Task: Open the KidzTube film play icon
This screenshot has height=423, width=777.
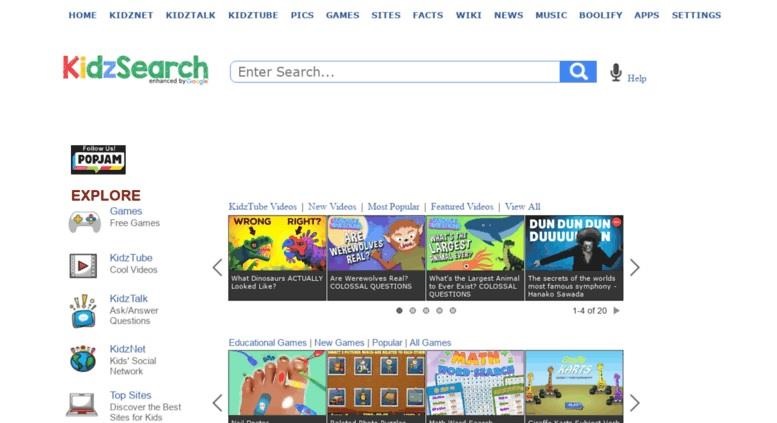Action: (x=83, y=265)
